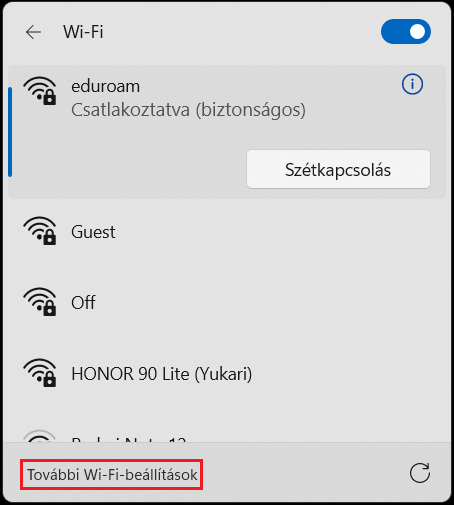Screen dimensions: 454x505
Task: Open További Wi-Fi-beállítások link
Action: (x=112, y=474)
